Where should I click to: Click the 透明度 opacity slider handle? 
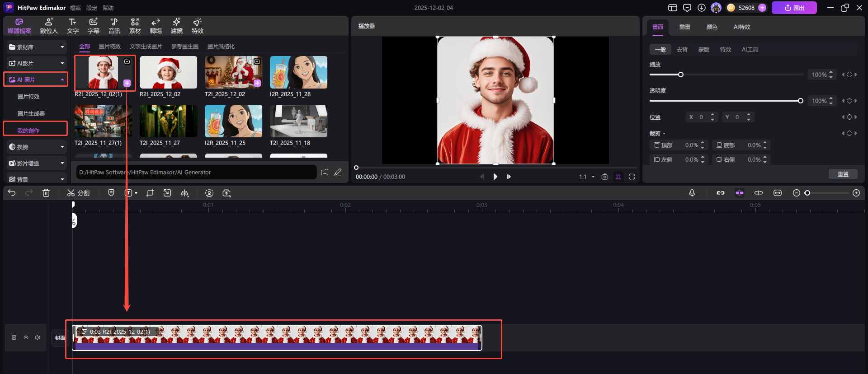coord(800,101)
